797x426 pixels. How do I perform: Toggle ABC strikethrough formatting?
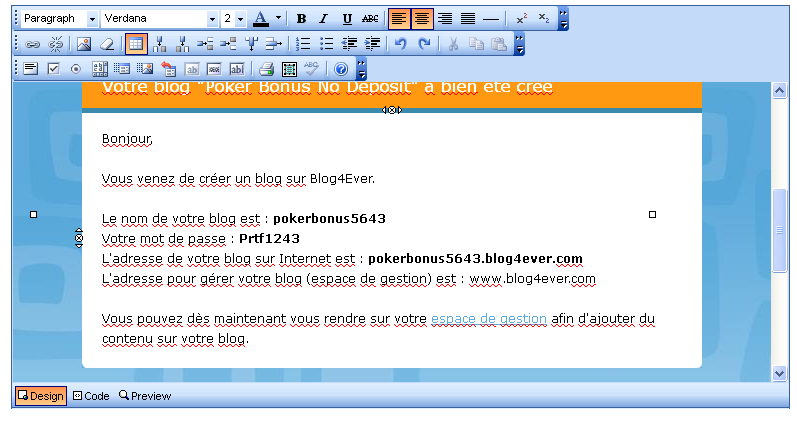370,19
